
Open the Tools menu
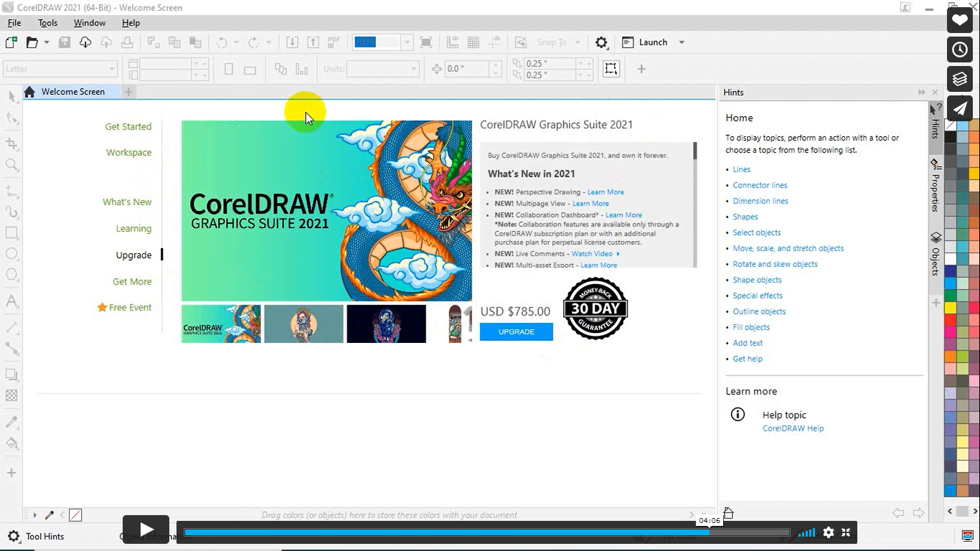47,23
